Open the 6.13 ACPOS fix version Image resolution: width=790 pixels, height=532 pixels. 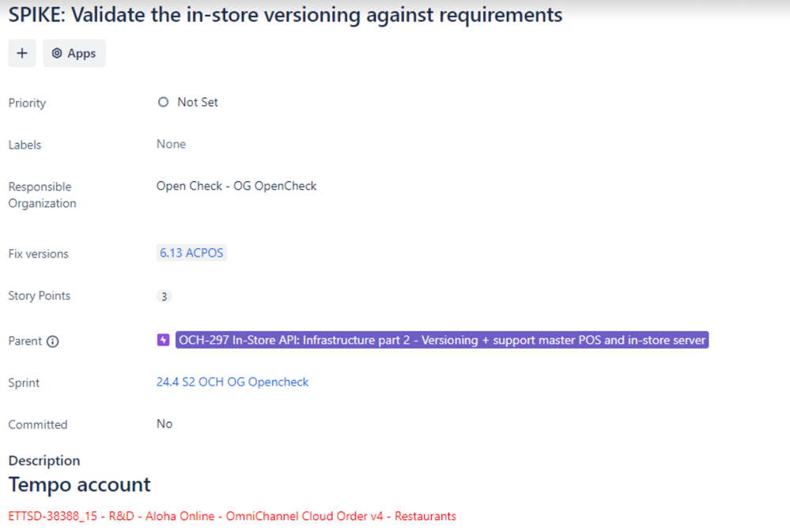pos(191,253)
